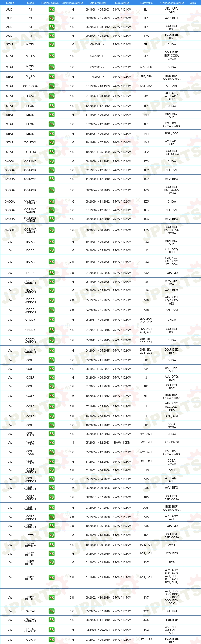Select the 59kW / 80KM power cell
Image resolution: width=201 pixels, height=644 pixels.
(122, 443)
